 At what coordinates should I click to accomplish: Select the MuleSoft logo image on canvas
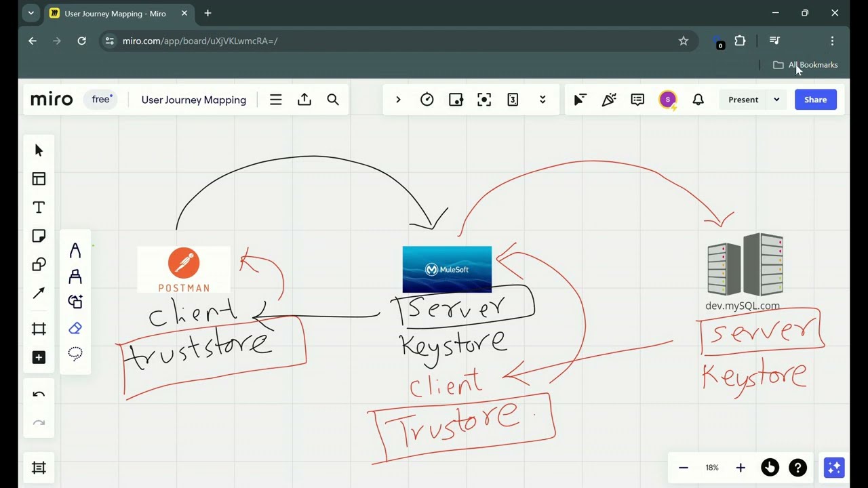click(x=447, y=270)
